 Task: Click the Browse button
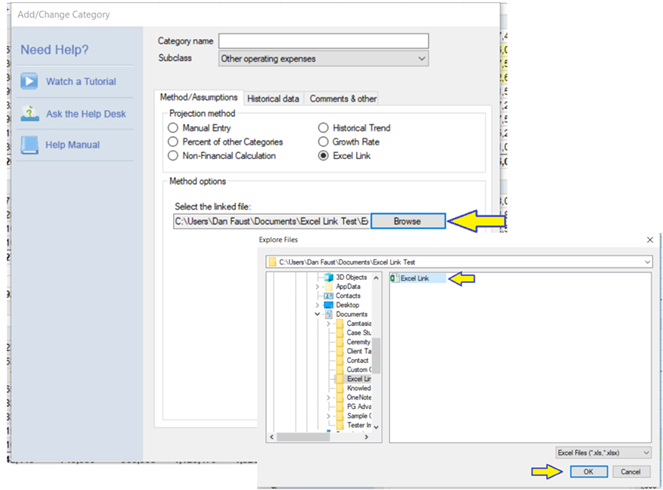[x=407, y=220]
